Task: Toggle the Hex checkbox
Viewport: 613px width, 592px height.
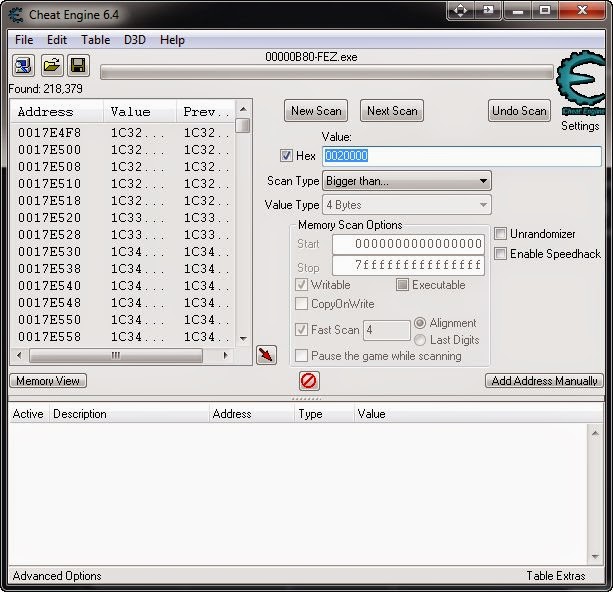Action: point(286,156)
